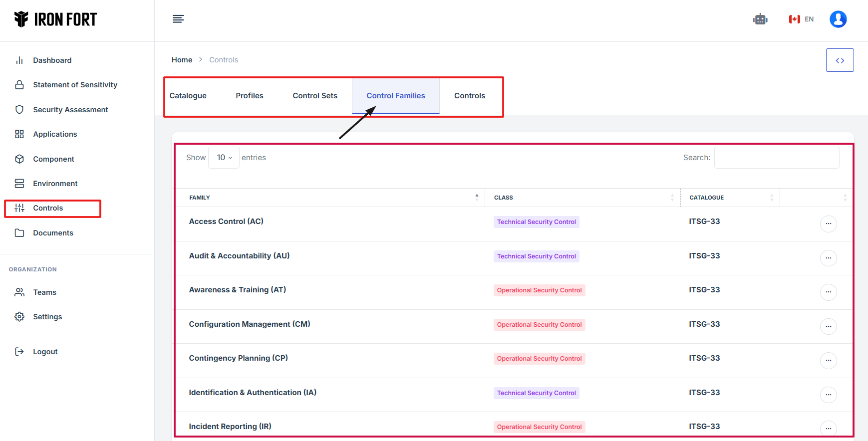Switch to the Control Sets tab
Viewport: 868px width, 441px height.
click(315, 96)
